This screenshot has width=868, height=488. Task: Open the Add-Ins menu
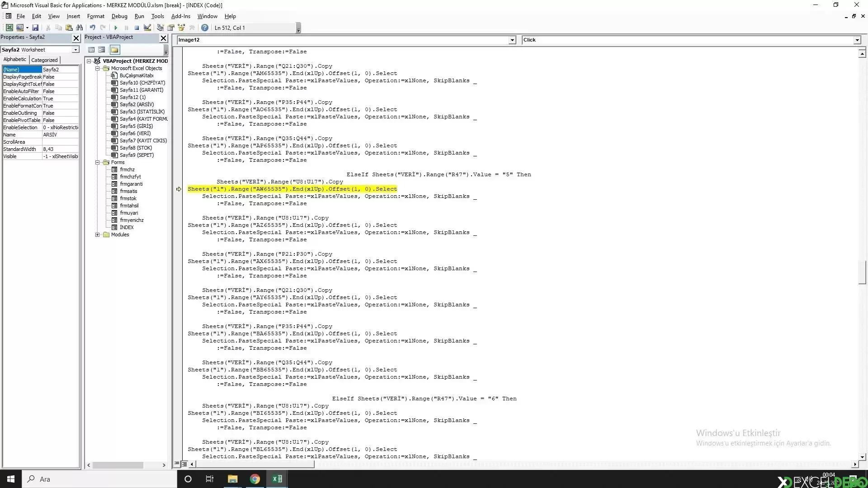(x=181, y=16)
